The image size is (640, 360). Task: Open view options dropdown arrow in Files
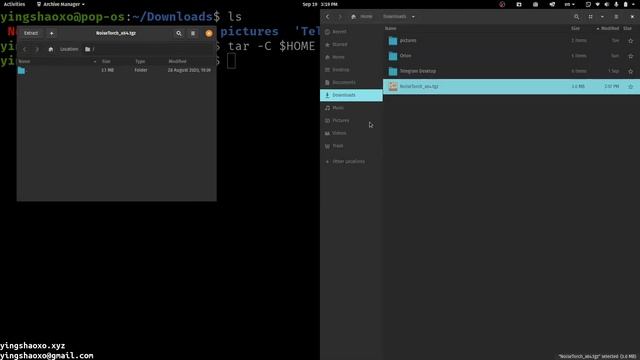click(x=602, y=17)
